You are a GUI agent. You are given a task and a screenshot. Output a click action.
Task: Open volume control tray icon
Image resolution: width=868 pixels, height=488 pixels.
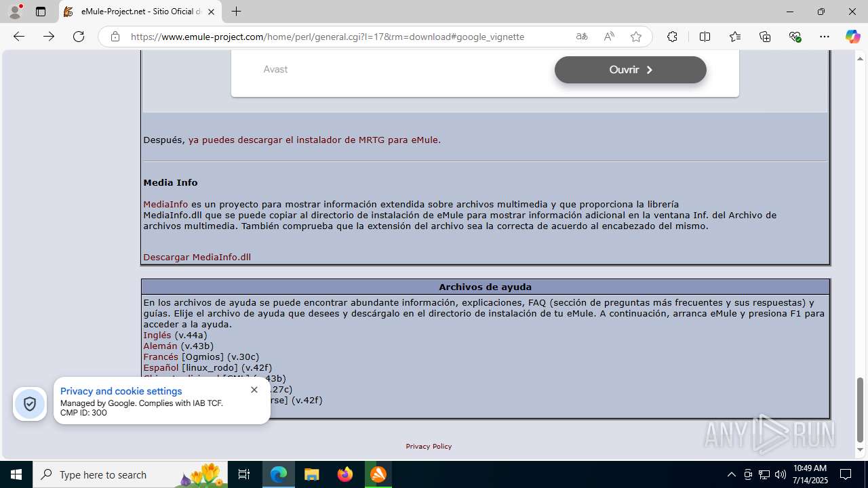click(781, 474)
